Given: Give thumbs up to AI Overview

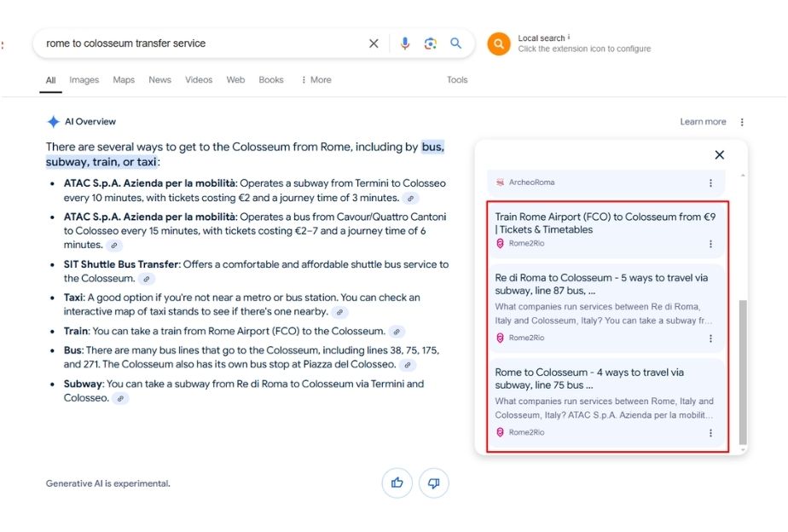Looking at the screenshot, I should [397, 483].
